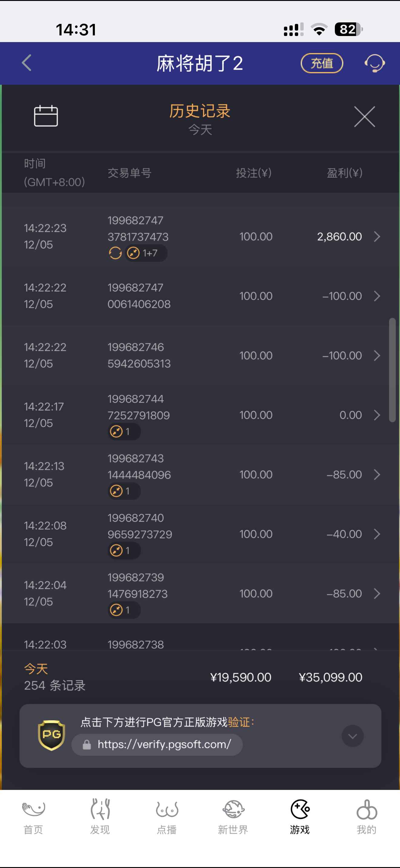Go back using the header arrow
400x868 pixels.
click(x=27, y=63)
